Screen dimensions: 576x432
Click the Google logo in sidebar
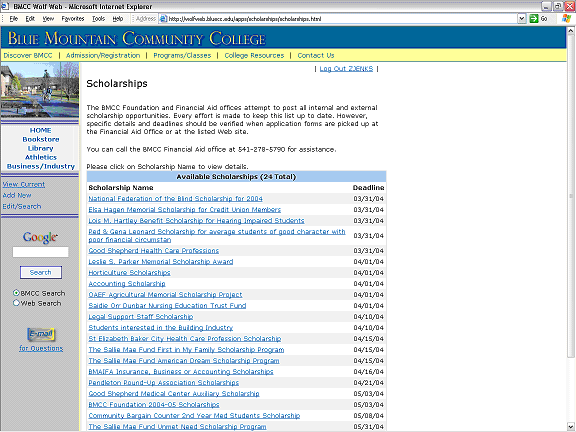(x=40, y=237)
